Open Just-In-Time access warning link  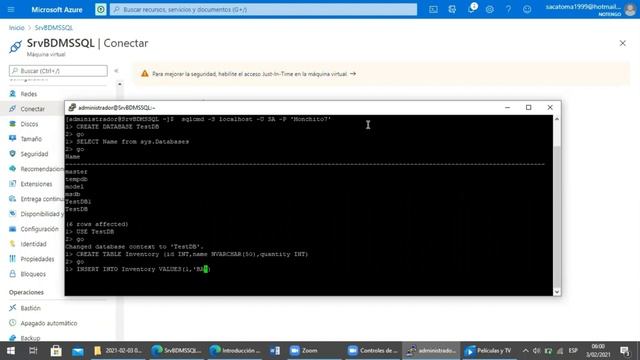pyautogui.click(x=253, y=74)
